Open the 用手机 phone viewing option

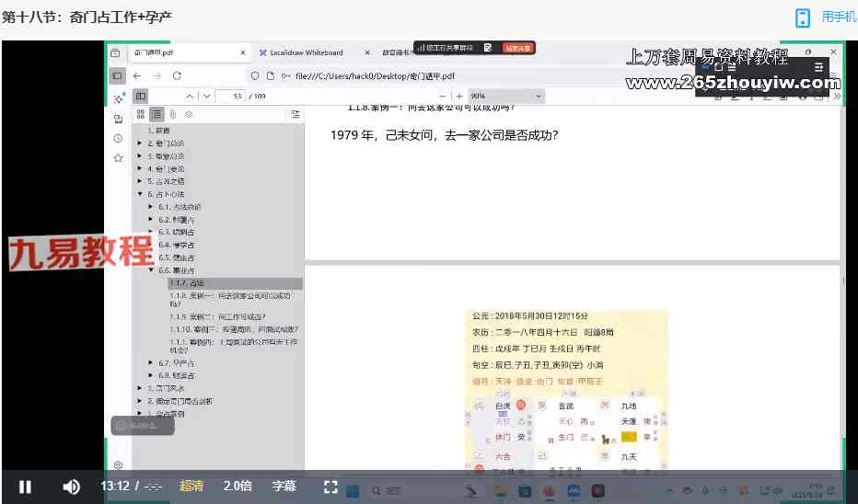point(826,17)
